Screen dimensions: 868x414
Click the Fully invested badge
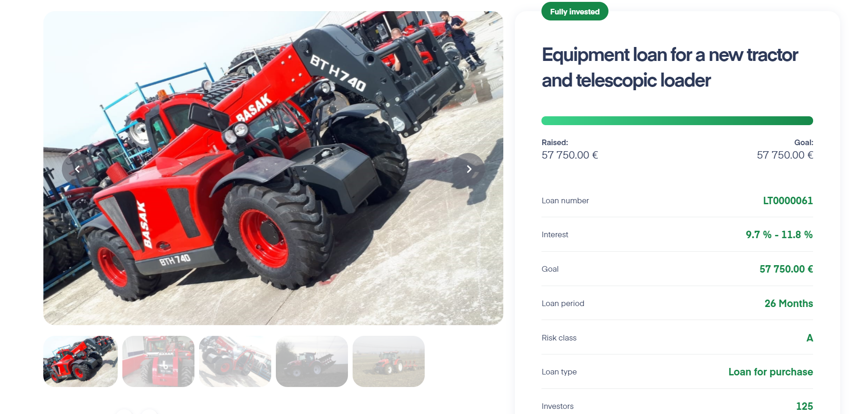(x=574, y=12)
